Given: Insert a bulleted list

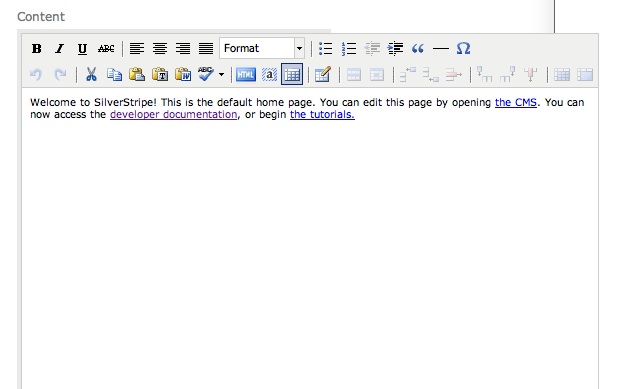Looking at the screenshot, I should 325,49.
